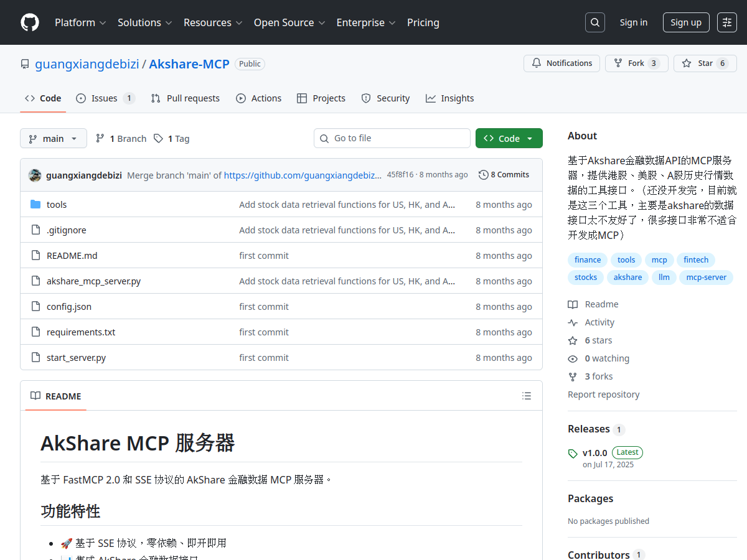Open the README outline list icon

[526, 396]
